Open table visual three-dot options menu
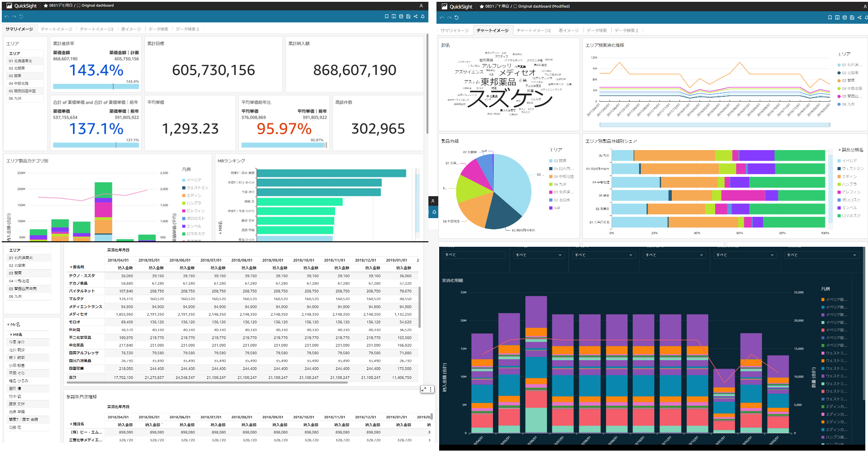This screenshot has width=868, height=451. point(431,389)
